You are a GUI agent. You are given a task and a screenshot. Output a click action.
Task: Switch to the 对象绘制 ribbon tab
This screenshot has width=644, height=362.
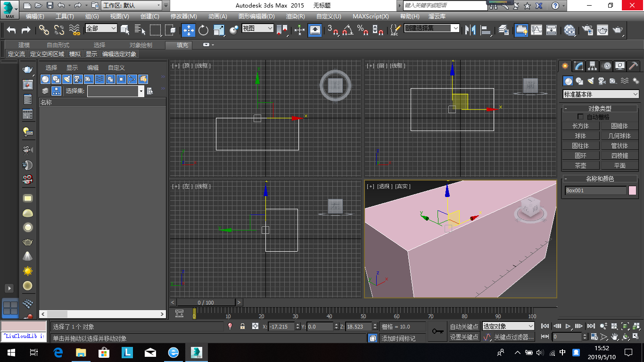click(x=141, y=45)
